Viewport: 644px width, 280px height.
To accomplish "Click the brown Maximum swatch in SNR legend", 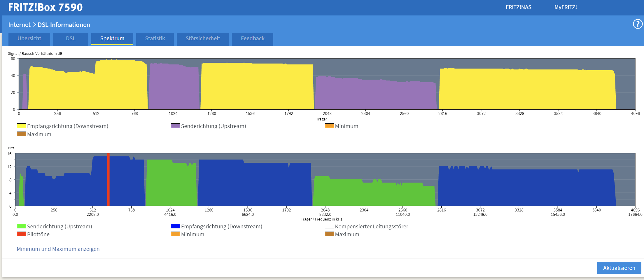I will click(21, 134).
